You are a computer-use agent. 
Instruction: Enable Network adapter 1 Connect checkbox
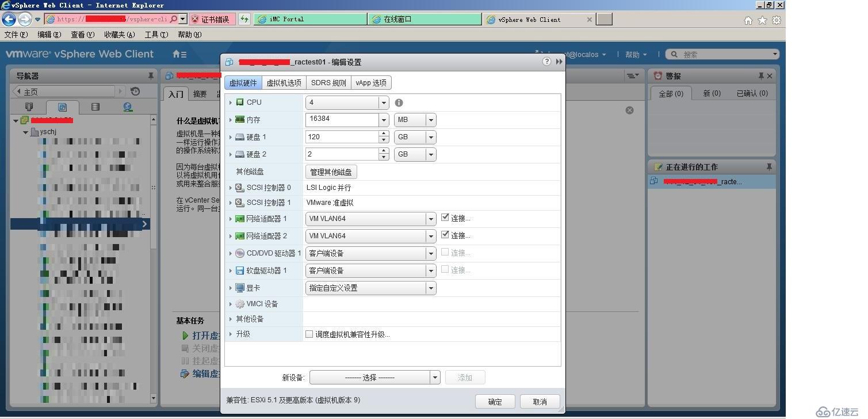tap(445, 218)
